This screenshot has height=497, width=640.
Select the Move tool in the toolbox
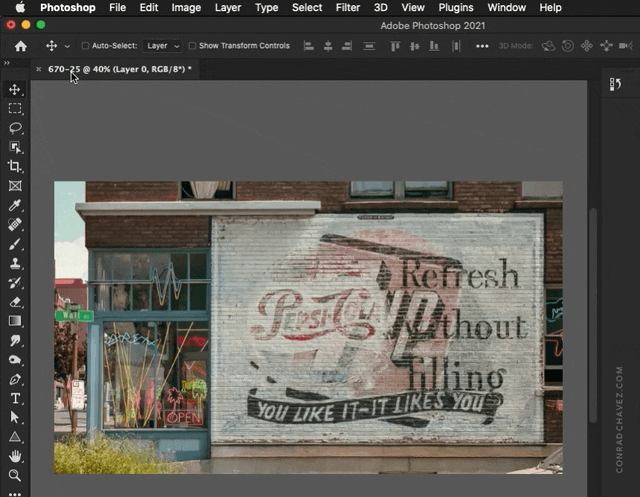coord(15,89)
